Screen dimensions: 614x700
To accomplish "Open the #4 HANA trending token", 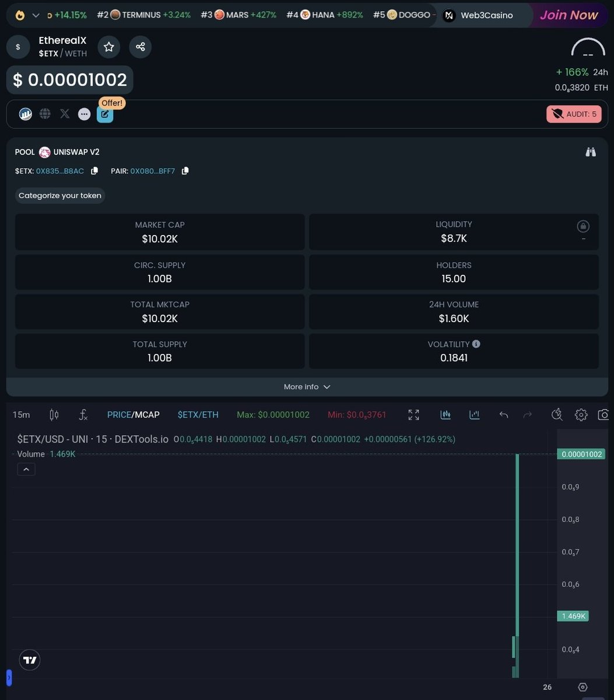I will pyautogui.click(x=325, y=15).
